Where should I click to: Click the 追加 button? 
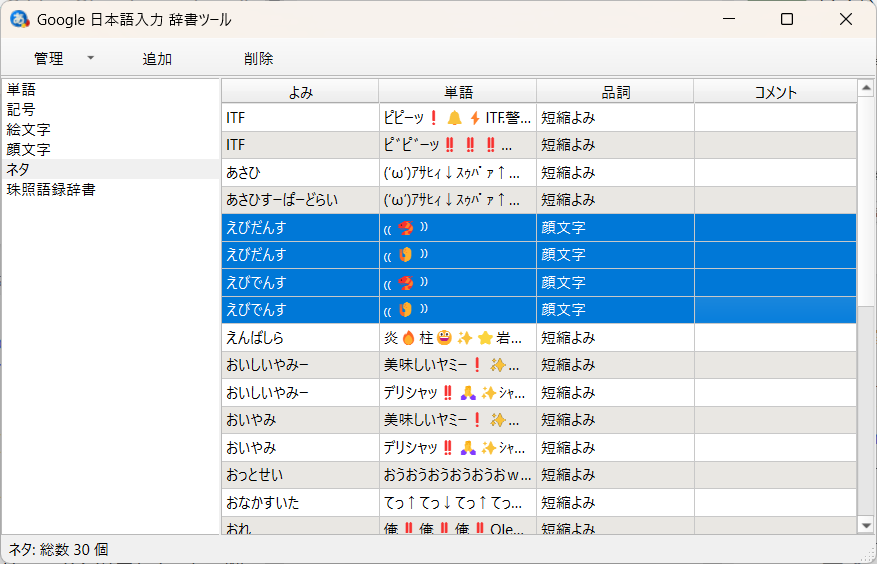pos(157,59)
